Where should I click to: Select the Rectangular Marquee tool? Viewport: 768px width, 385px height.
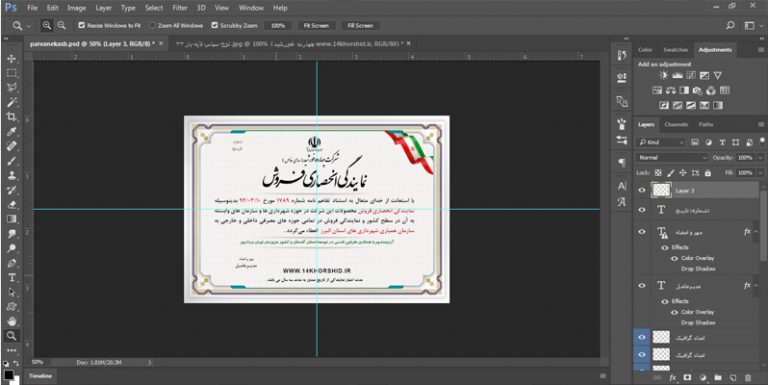click(x=11, y=73)
